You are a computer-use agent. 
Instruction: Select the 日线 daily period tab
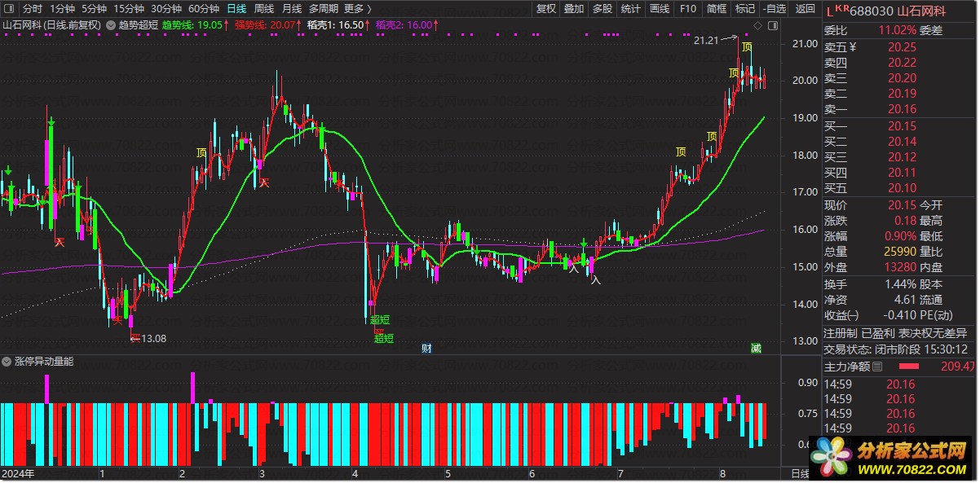pyautogui.click(x=236, y=9)
